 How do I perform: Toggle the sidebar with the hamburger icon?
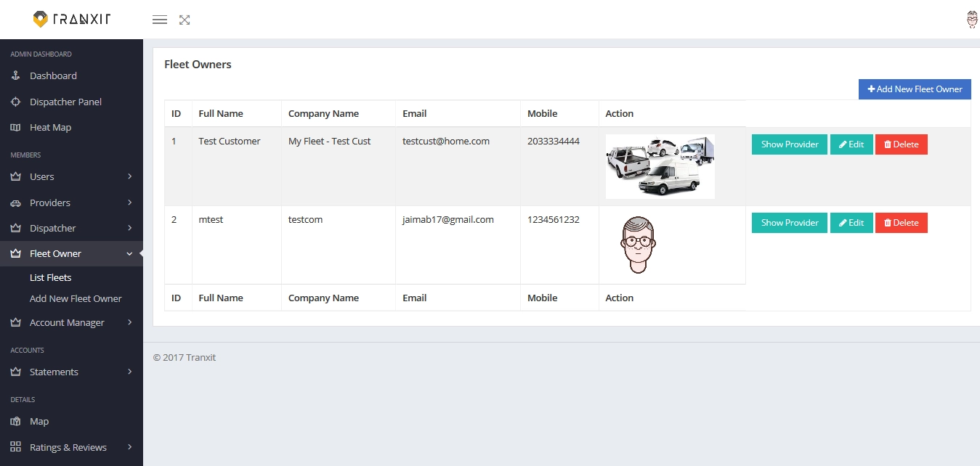tap(159, 20)
